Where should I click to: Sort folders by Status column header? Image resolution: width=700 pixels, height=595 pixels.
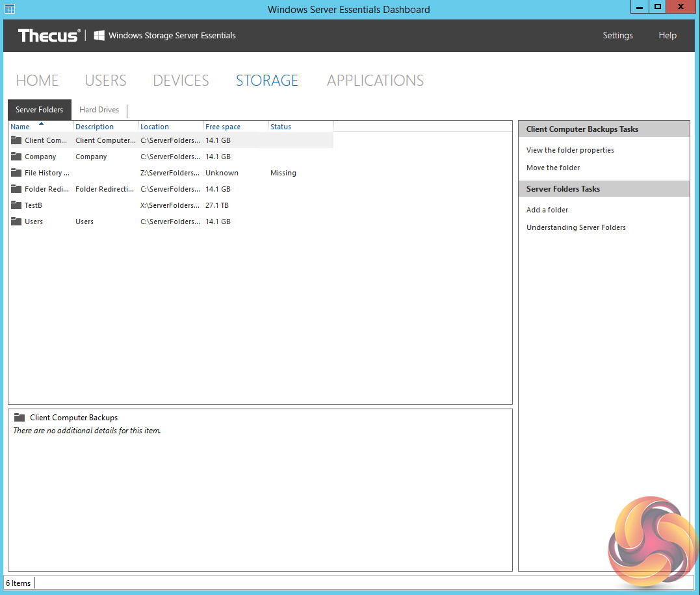point(281,127)
